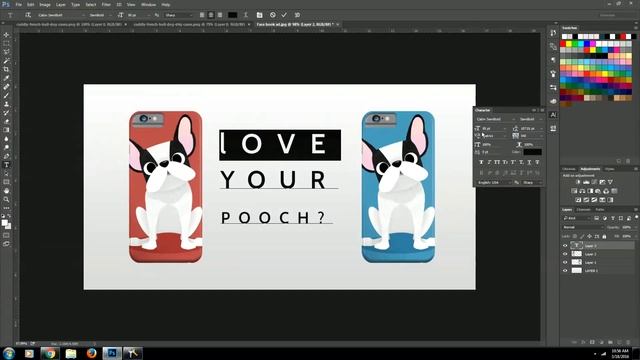Open layer Opacity dropdown

pos(627,227)
